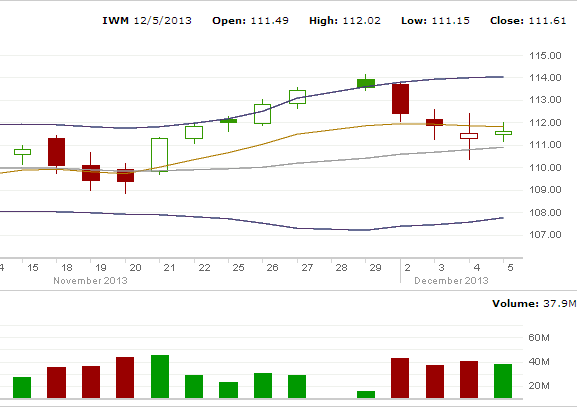Click the 60M volume axis label
Screen dimensions: 585x408
pos(539,338)
